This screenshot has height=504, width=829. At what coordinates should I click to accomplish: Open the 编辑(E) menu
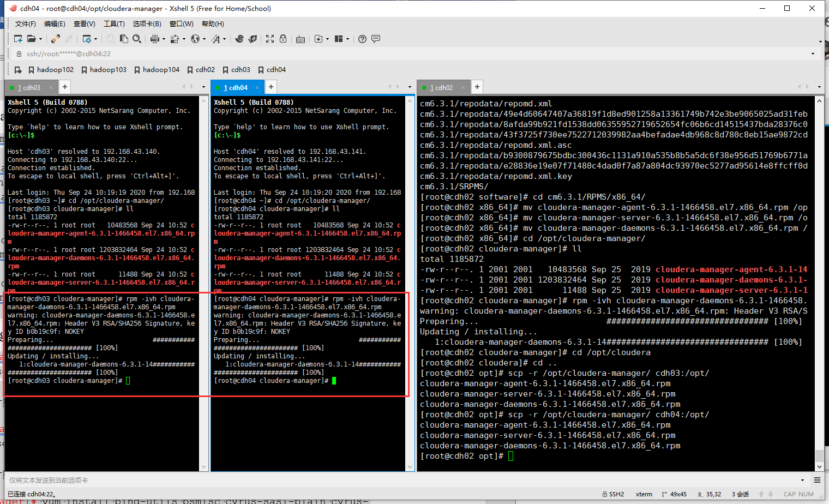[55, 23]
